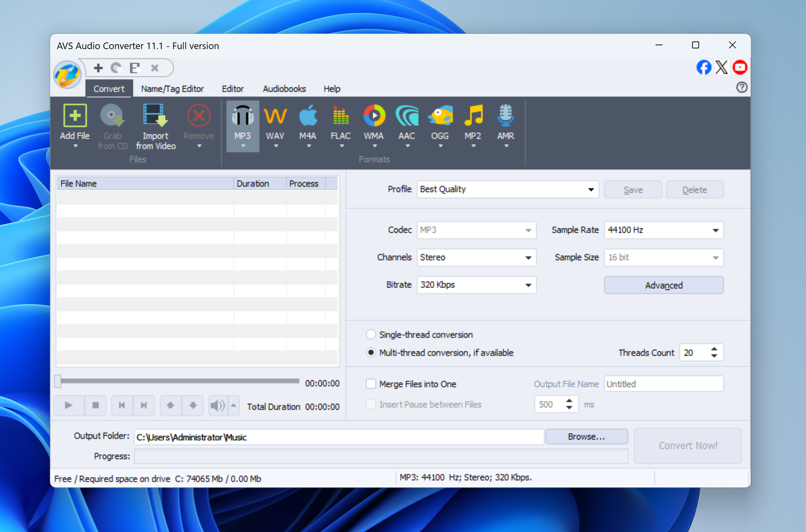Open the X (Twitter) icon

[x=722, y=67]
